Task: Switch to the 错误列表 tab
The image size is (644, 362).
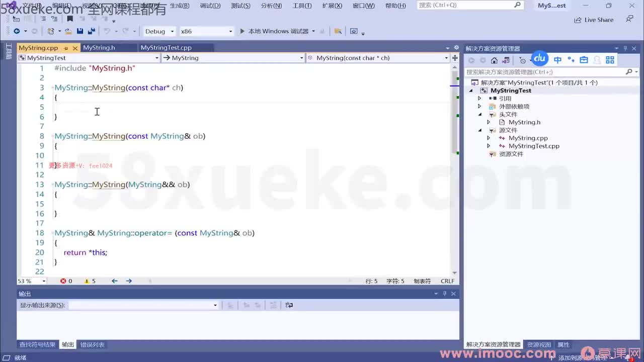Action: [93, 345]
